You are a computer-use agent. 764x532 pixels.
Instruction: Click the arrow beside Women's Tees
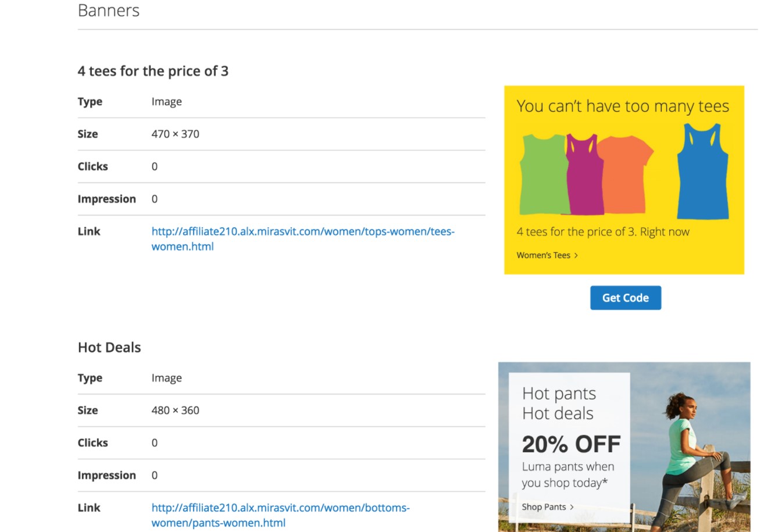[576, 255]
